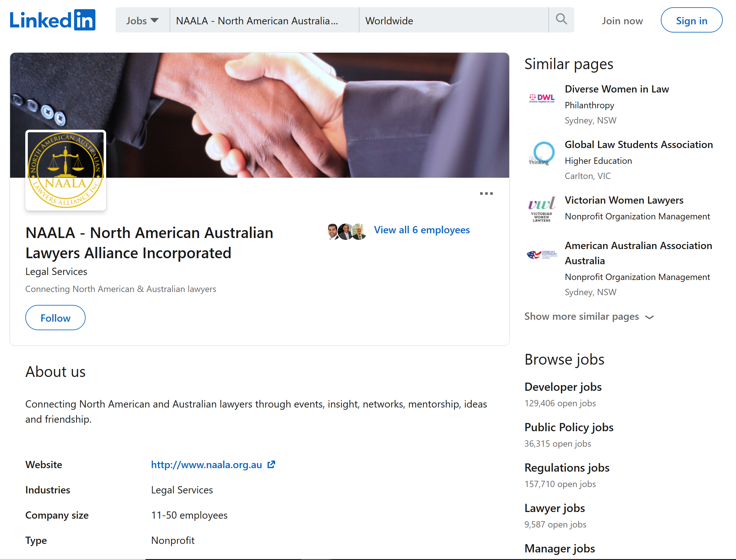Click 'Connecting North American & Australian lawyers' tagline
This screenshot has height=560, width=736.
point(121,289)
